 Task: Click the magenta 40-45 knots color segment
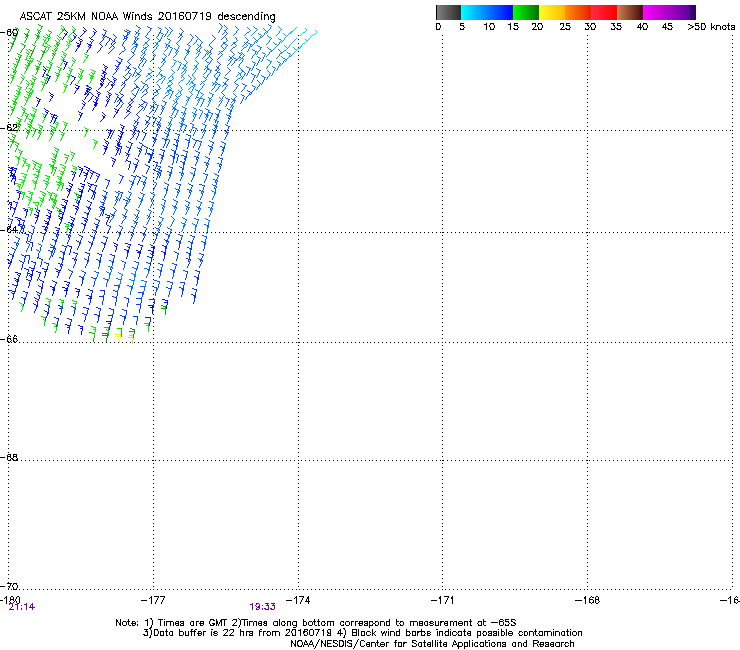coord(656,12)
